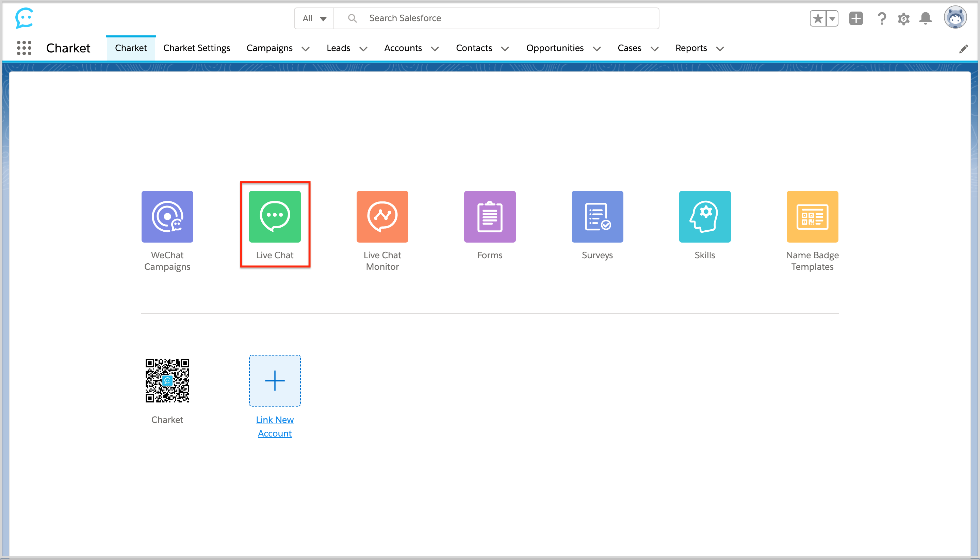Viewport: 980px width, 560px height.
Task: Open the WeChat Campaigns tile
Action: click(167, 216)
